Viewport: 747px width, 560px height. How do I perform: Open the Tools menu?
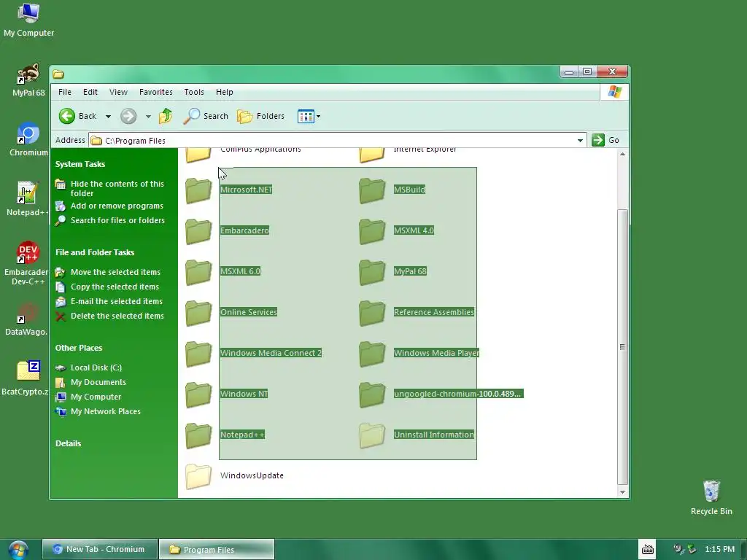click(194, 92)
